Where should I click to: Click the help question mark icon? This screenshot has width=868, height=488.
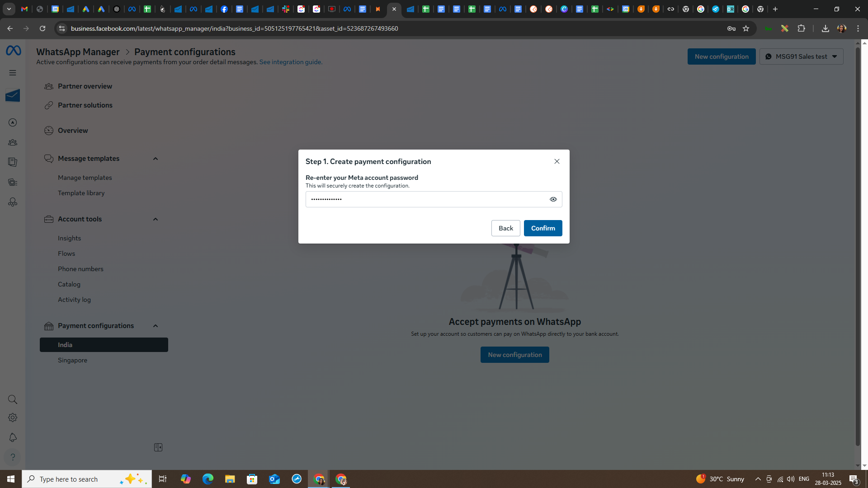tap(13, 457)
